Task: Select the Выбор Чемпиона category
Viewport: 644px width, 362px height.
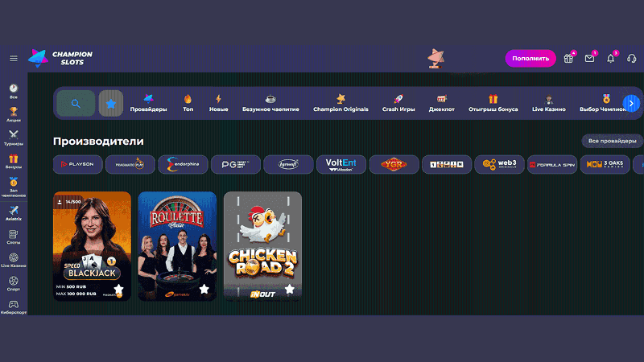Action: point(601,103)
